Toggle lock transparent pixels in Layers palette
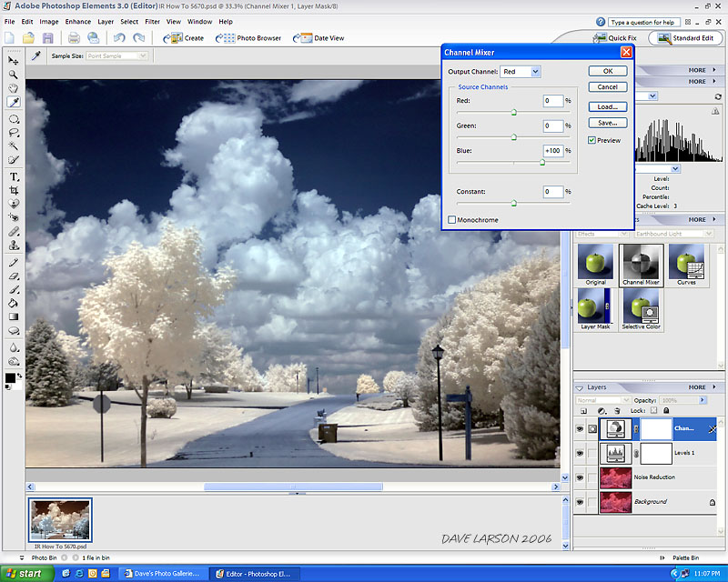The height and width of the screenshot is (582, 728). 653,410
